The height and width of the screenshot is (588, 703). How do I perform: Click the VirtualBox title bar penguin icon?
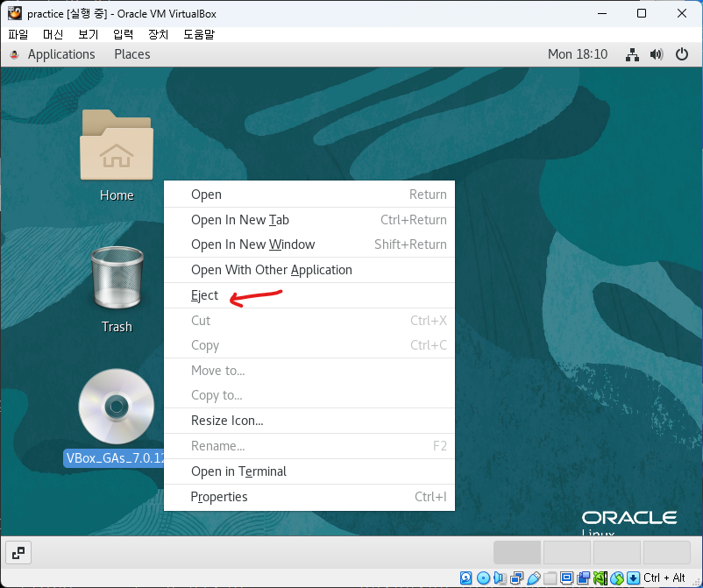(14, 13)
